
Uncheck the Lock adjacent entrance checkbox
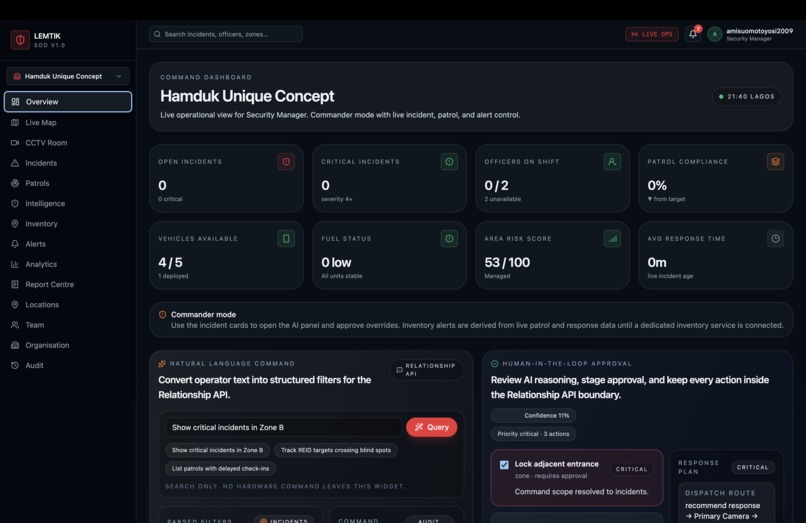[504, 465]
